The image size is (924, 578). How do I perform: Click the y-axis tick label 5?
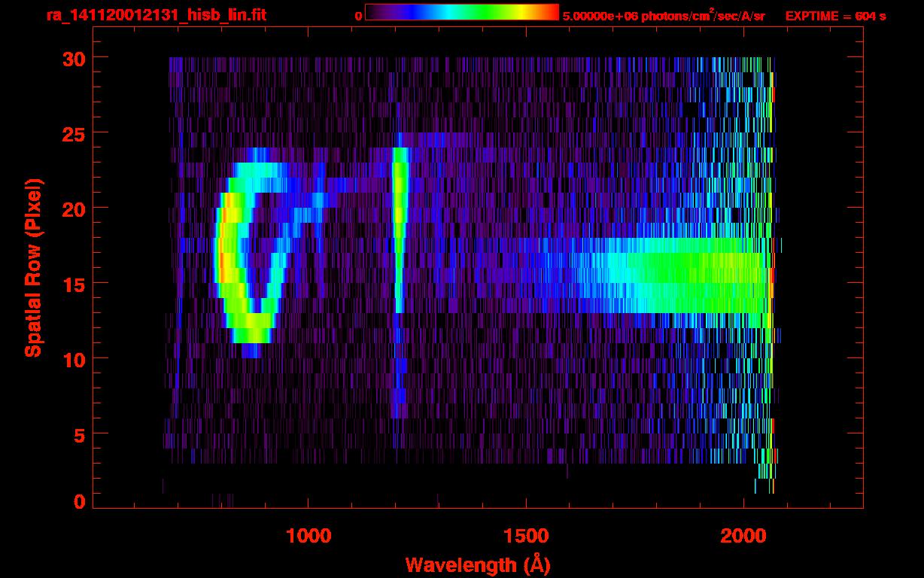click(80, 434)
